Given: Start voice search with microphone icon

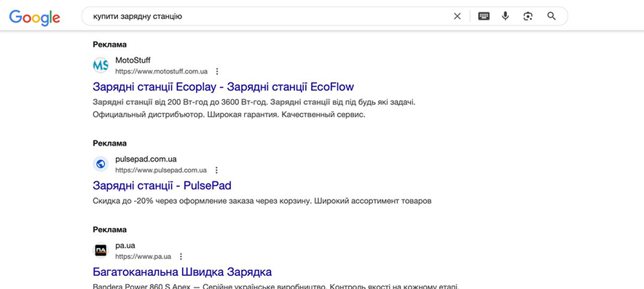Looking at the screenshot, I should click(x=505, y=16).
